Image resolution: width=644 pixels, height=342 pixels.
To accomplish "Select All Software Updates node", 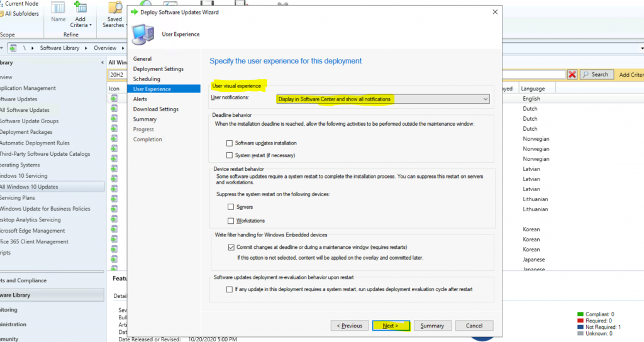I will (x=25, y=110).
